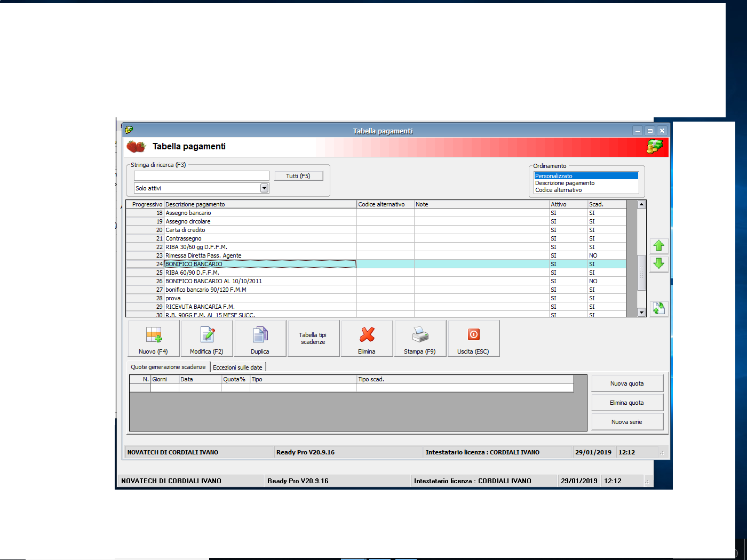Screen dimensions: 747x560
Task: Click the Progressivo column header
Action: pos(145,204)
